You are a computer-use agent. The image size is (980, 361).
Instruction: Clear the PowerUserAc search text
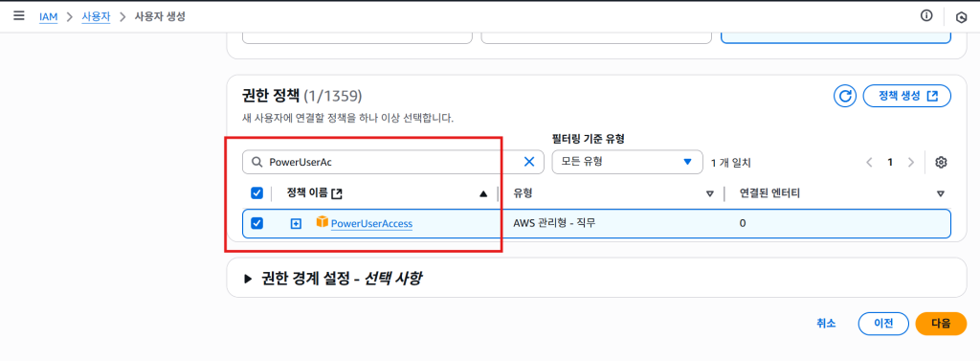point(528,162)
